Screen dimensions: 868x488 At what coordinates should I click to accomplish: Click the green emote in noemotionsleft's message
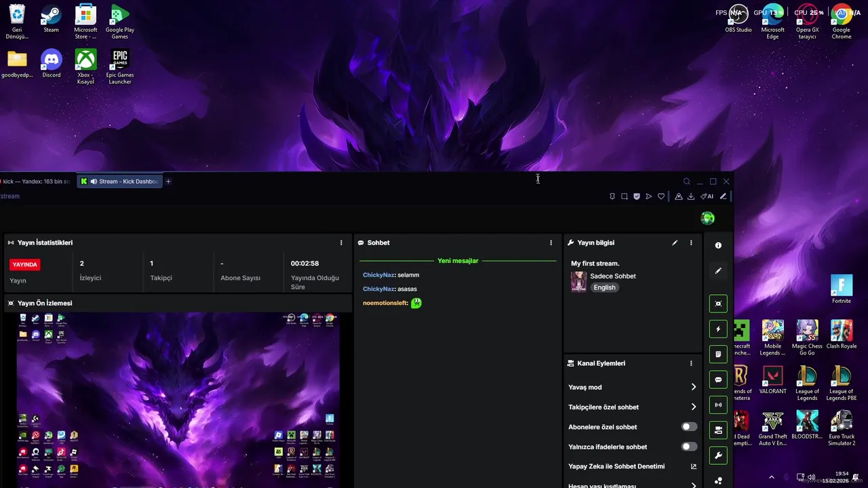(x=416, y=303)
